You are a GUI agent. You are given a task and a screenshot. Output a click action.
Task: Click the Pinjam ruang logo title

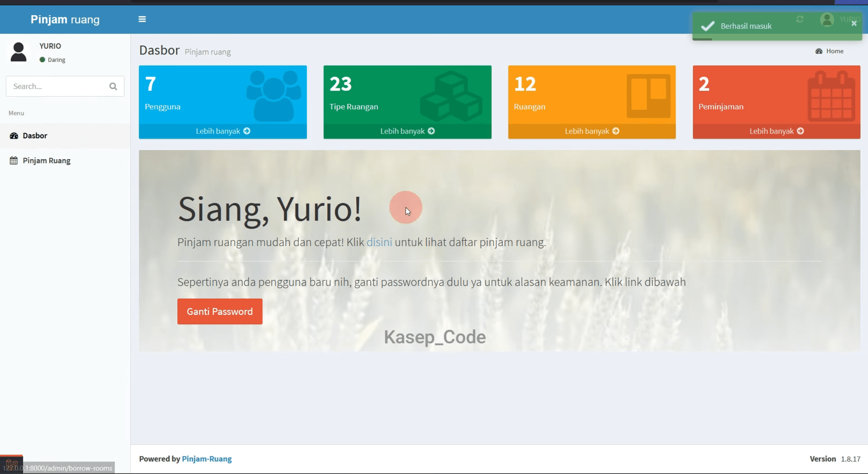pyautogui.click(x=65, y=19)
